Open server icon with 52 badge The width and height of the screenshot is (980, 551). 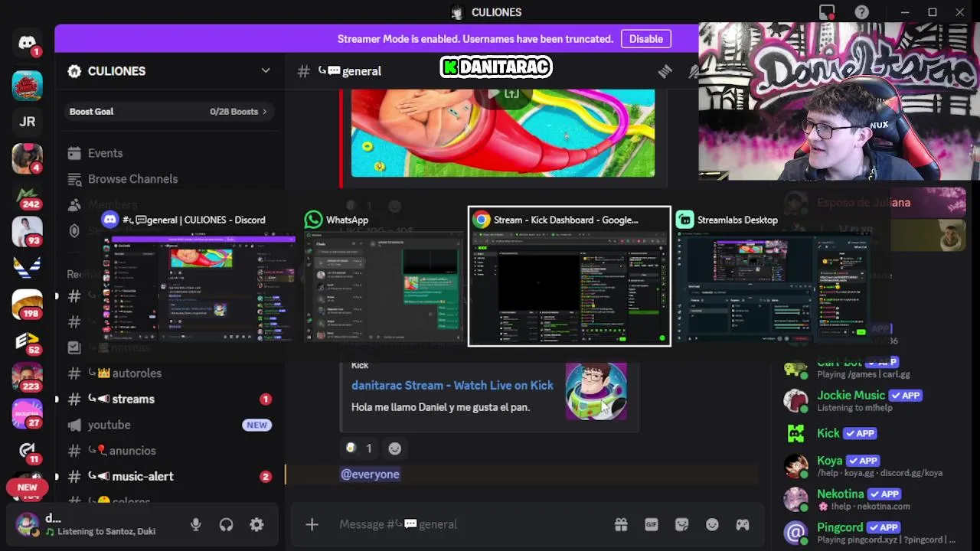click(x=28, y=341)
